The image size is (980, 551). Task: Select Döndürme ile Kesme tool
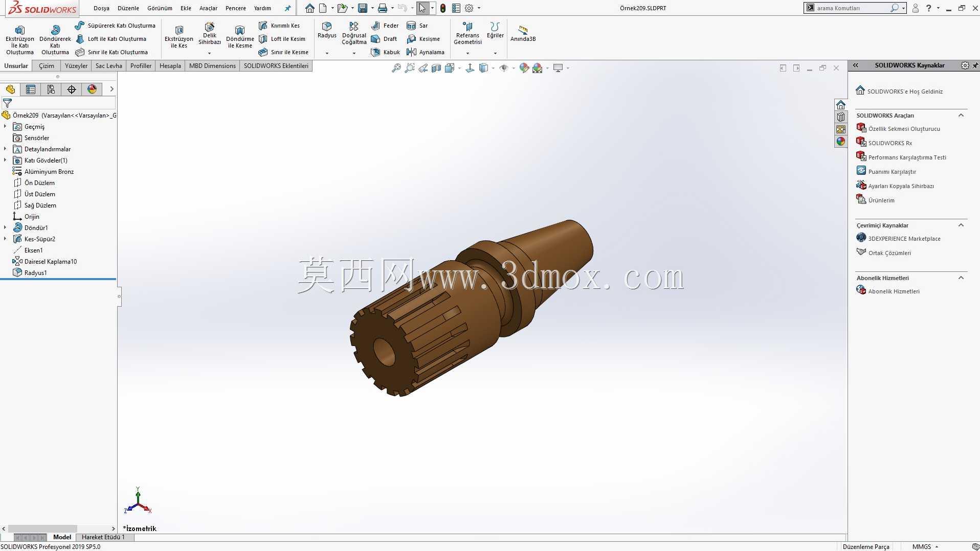[x=240, y=37]
